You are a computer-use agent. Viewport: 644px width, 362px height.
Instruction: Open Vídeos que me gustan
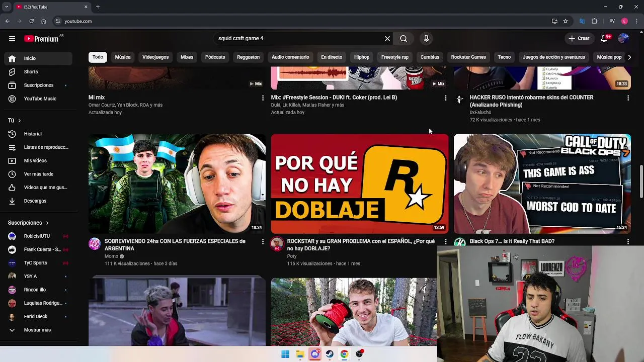[x=37, y=188]
